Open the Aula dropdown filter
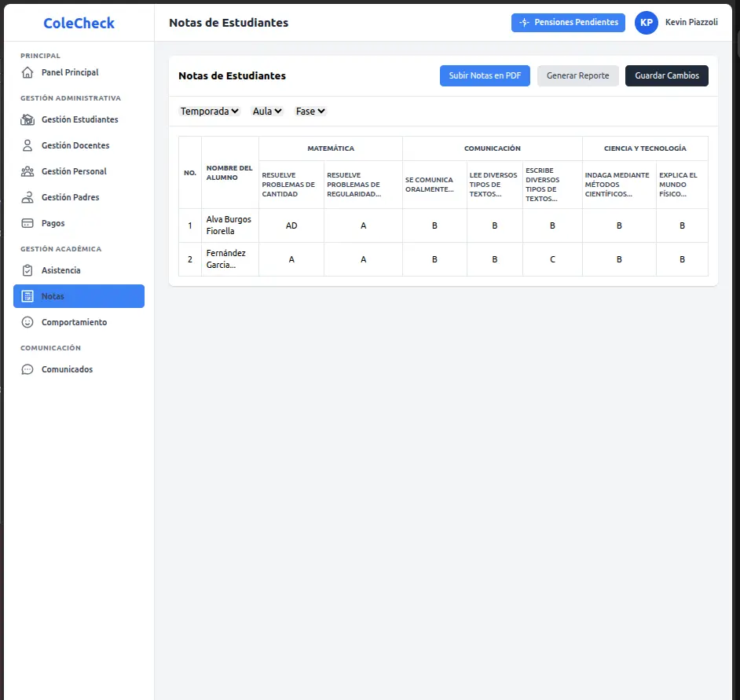 tap(267, 112)
